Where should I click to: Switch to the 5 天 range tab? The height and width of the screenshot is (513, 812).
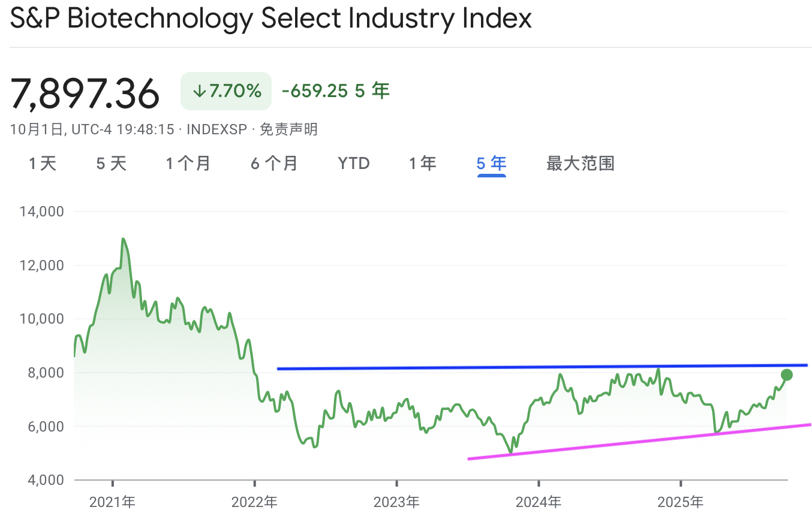coord(112,163)
